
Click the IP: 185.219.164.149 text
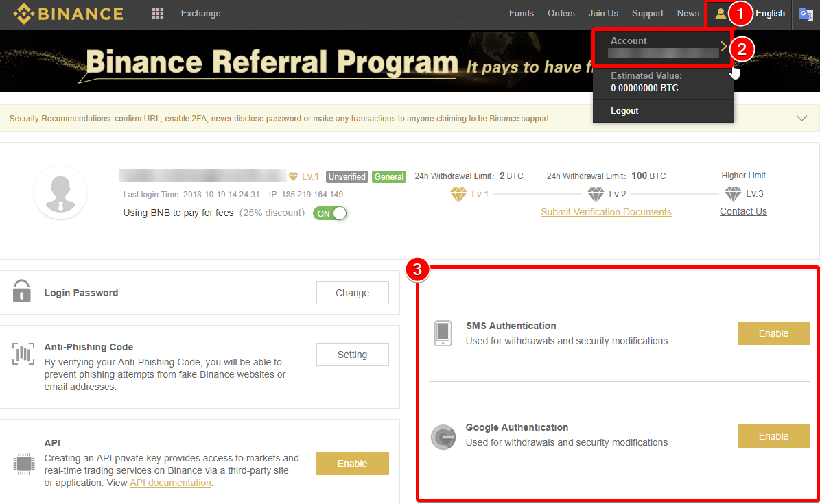coord(306,195)
